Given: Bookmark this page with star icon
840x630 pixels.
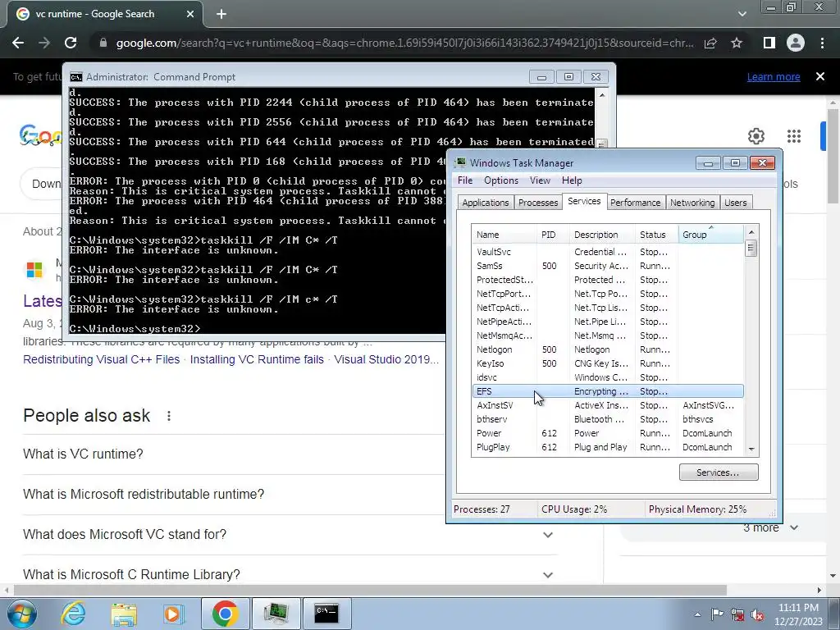Looking at the screenshot, I should pos(737,43).
